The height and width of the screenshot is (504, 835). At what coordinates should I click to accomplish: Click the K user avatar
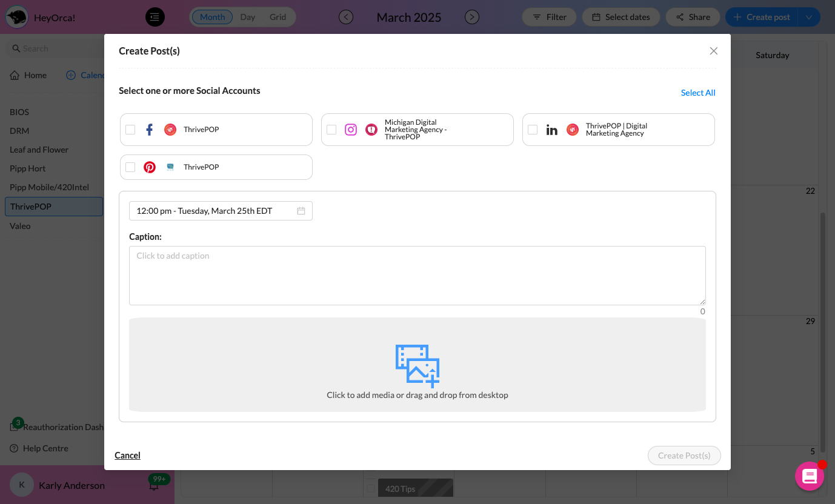[22, 485]
